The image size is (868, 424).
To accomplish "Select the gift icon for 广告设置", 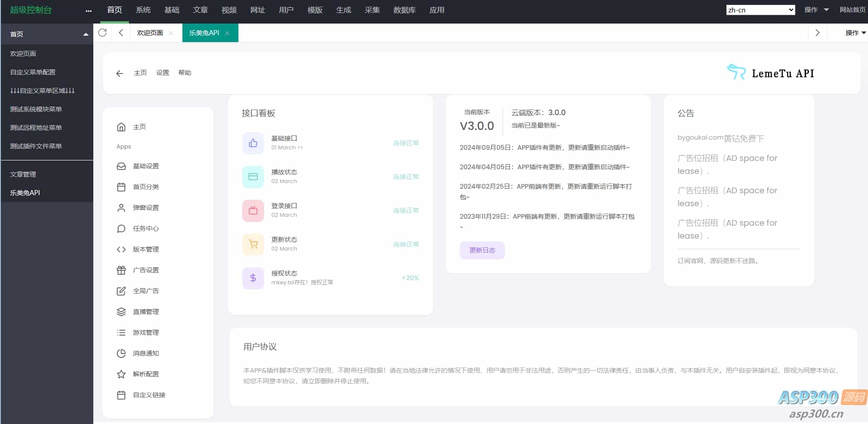I will tap(121, 270).
